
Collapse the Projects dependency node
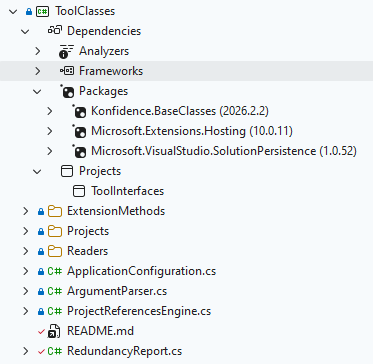tap(37, 172)
